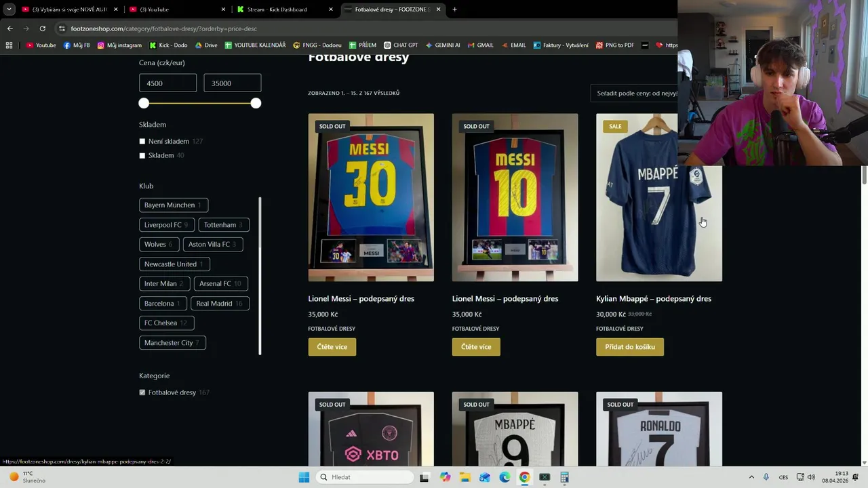Go back with the browser back arrow
Image resolution: width=868 pixels, height=488 pixels.
tap(9, 28)
